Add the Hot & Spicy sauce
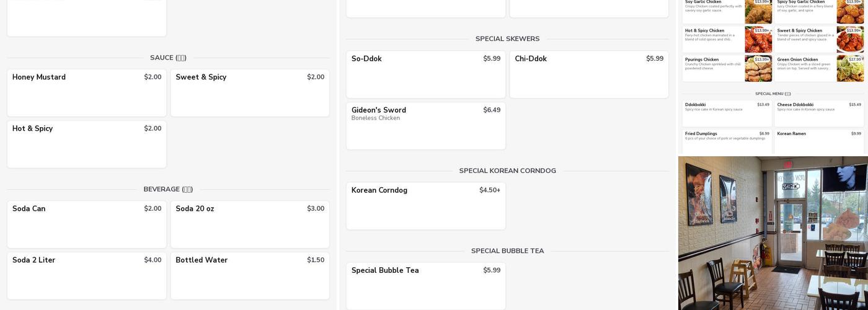Viewport: 868px width, 310px height. [x=87, y=144]
